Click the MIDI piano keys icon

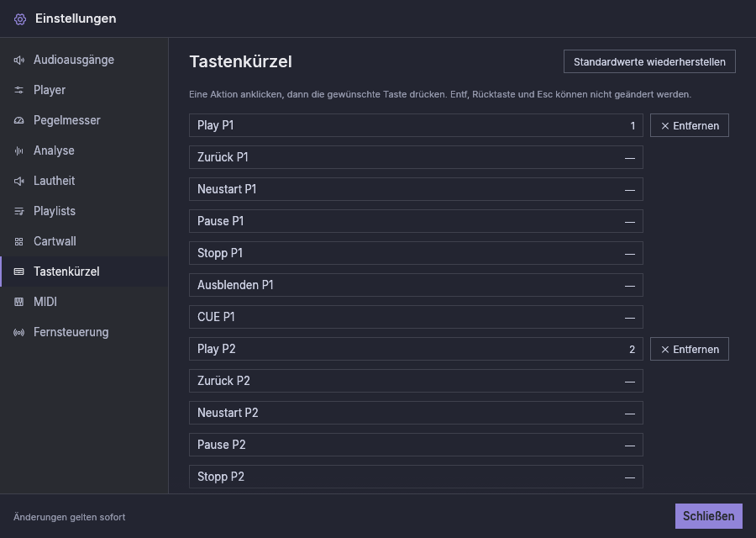(x=18, y=302)
